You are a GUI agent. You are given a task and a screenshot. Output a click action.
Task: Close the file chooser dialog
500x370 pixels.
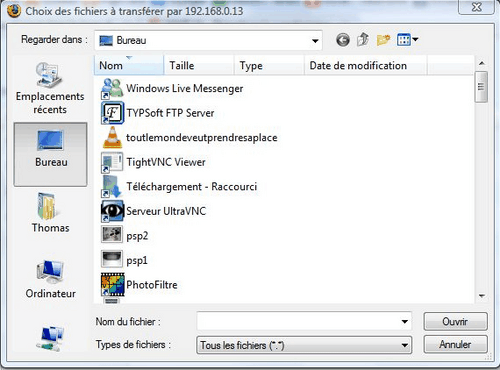[476, 7]
